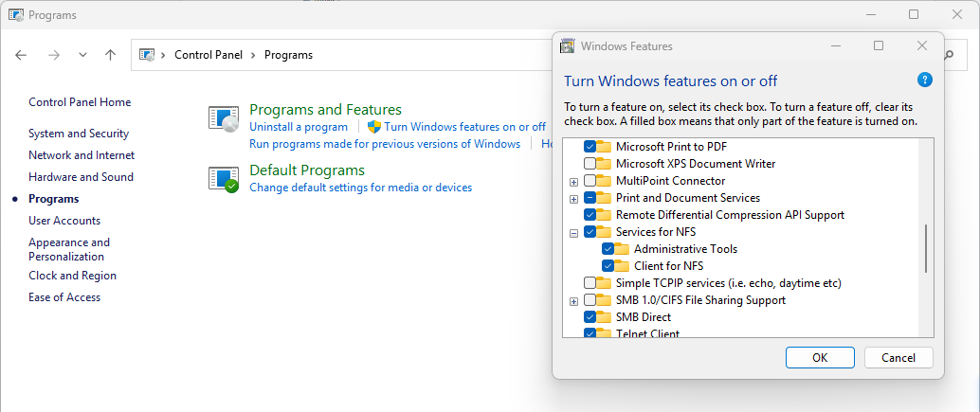Screen dimensions: 980x412
Task: Uncheck the Services for NFS checkbox
Action: pyautogui.click(x=590, y=232)
